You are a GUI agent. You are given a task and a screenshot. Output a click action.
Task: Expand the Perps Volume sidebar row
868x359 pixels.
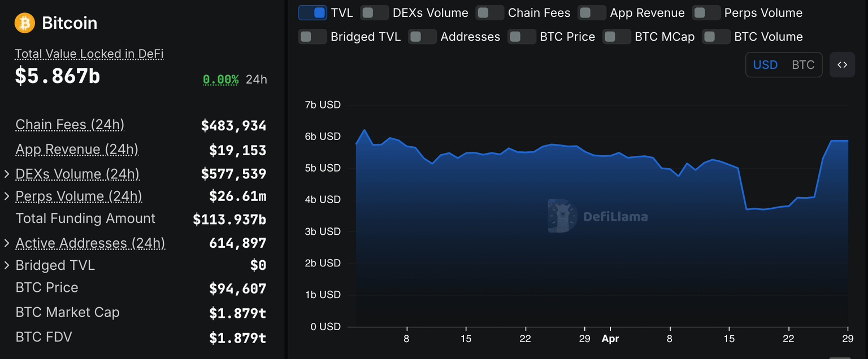[x=6, y=196]
